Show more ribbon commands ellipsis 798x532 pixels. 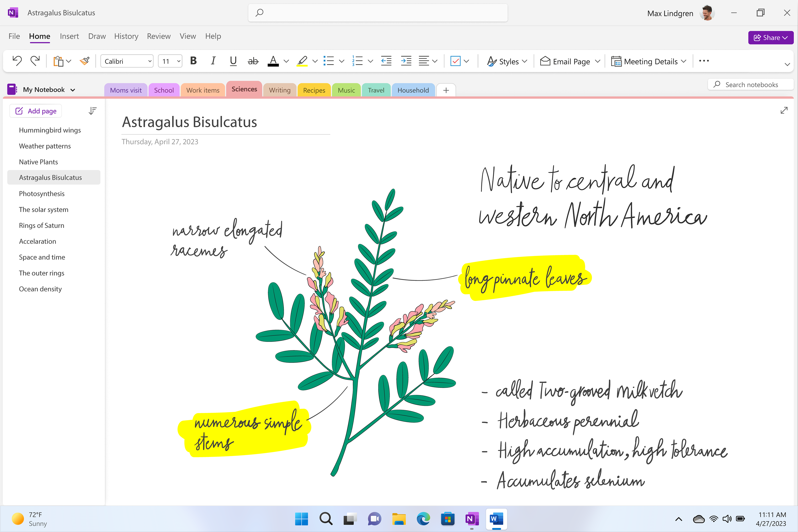tap(704, 61)
